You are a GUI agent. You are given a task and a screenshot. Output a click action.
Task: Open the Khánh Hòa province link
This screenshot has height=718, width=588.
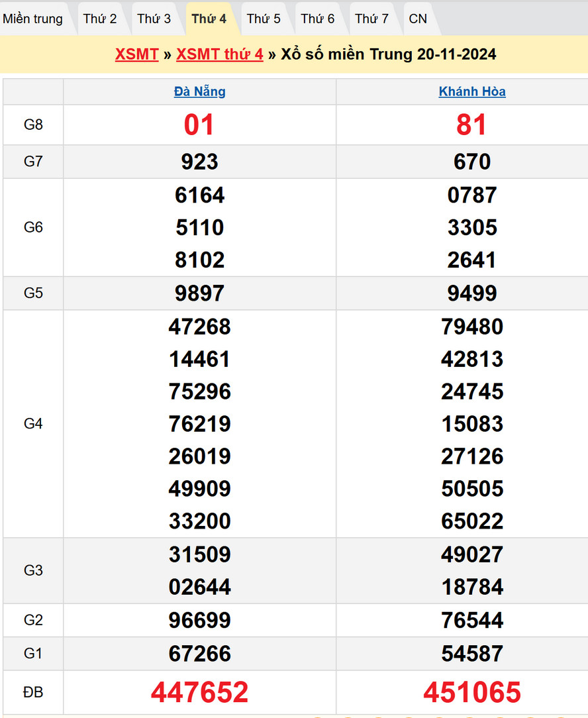click(472, 92)
